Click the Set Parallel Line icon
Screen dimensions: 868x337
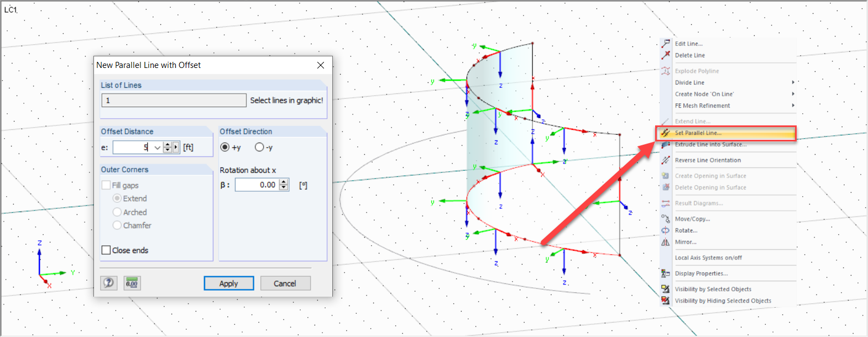[x=666, y=133]
